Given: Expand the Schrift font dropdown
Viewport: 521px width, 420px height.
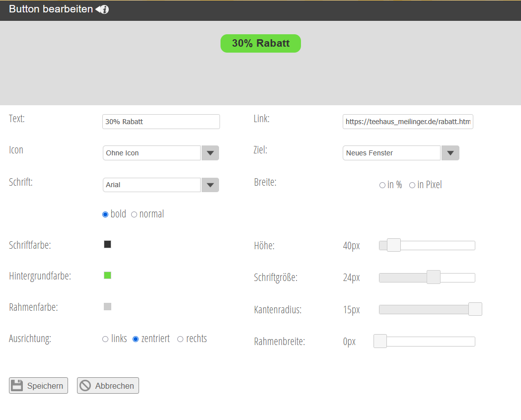Looking at the screenshot, I should click(210, 185).
